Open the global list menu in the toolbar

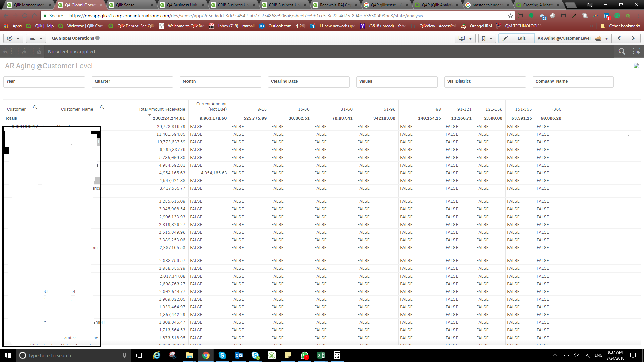click(x=36, y=38)
